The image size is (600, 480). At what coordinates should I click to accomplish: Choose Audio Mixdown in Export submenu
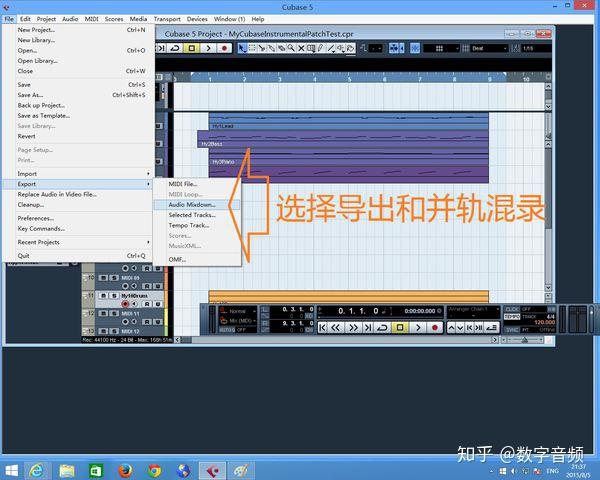pos(197,205)
